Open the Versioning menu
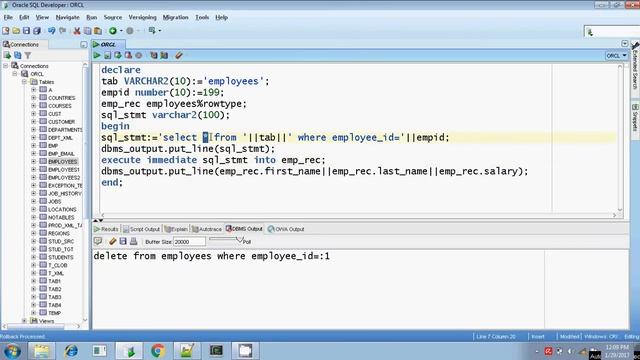This screenshot has width=640, height=360. pyautogui.click(x=142, y=17)
